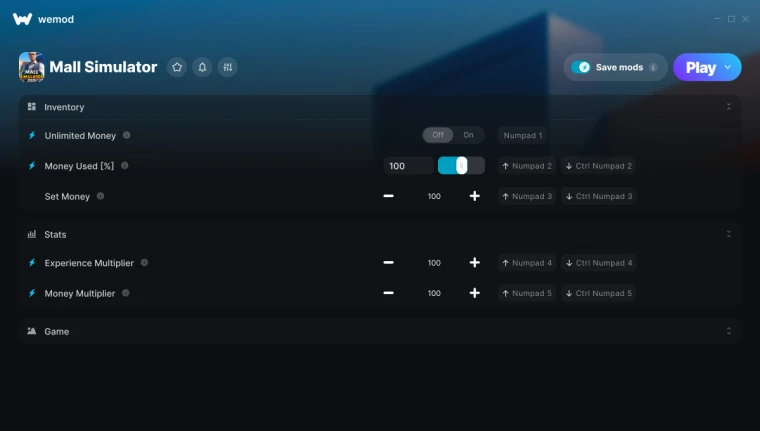The image size is (760, 431).
Task: Collapse the Stats section
Action: tap(728, 234)
